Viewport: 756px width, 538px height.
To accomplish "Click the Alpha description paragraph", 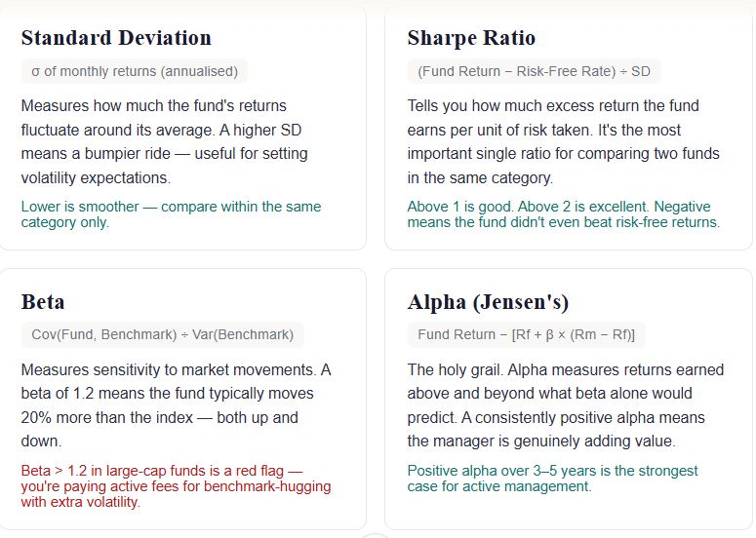I will (x=566, y=405).
